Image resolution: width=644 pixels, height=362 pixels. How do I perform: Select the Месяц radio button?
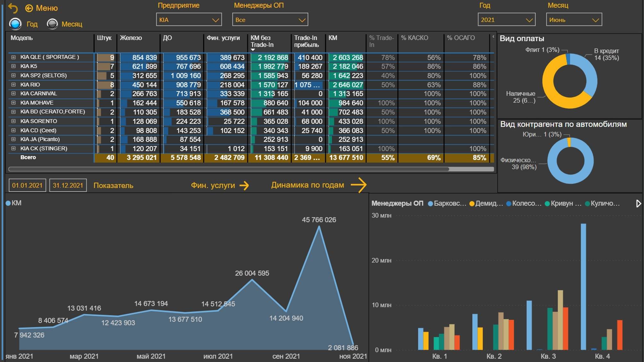(x=52, y=24)
